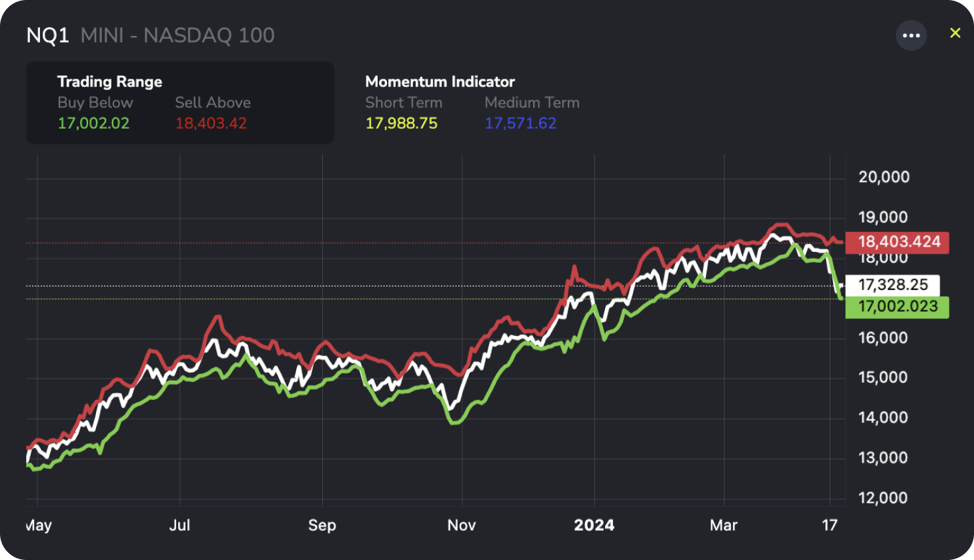Image resolution: width=974 pixels, height=560 pixels.
Task: Click the Mar date axis label
Action: tap(724, 525)
